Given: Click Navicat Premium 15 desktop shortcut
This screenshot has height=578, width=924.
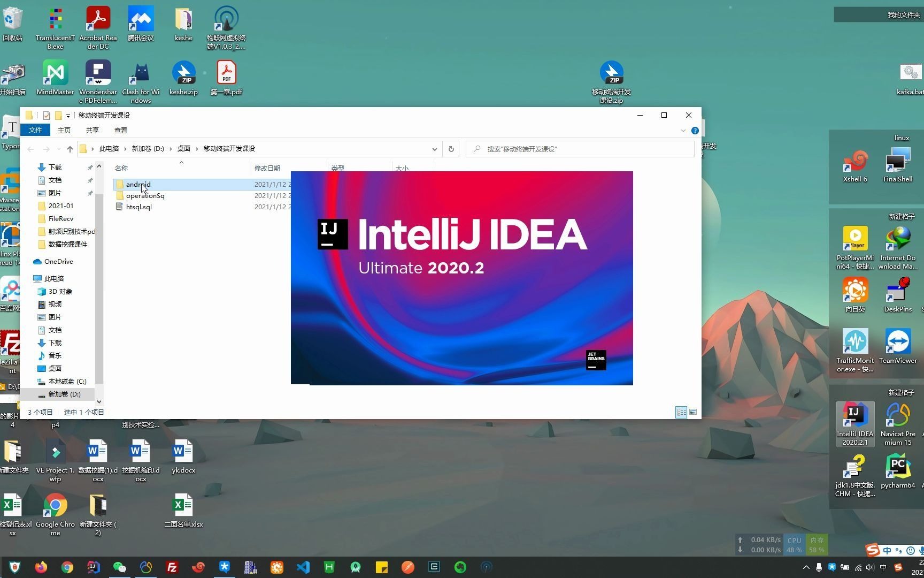Looking at the screenshot, I should 898,424.
